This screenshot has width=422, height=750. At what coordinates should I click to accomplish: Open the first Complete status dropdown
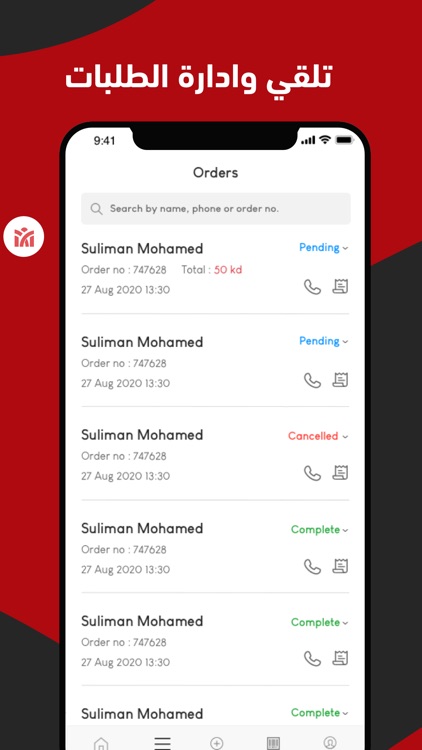coord(319,529)
